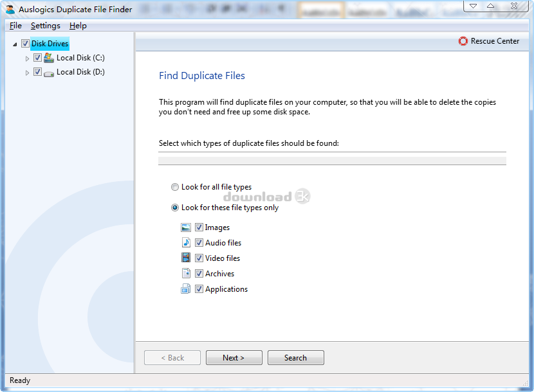Viewport: 534px width, 392px height.
Task: Uncheck the Archives checkbox
Action: 199,273
